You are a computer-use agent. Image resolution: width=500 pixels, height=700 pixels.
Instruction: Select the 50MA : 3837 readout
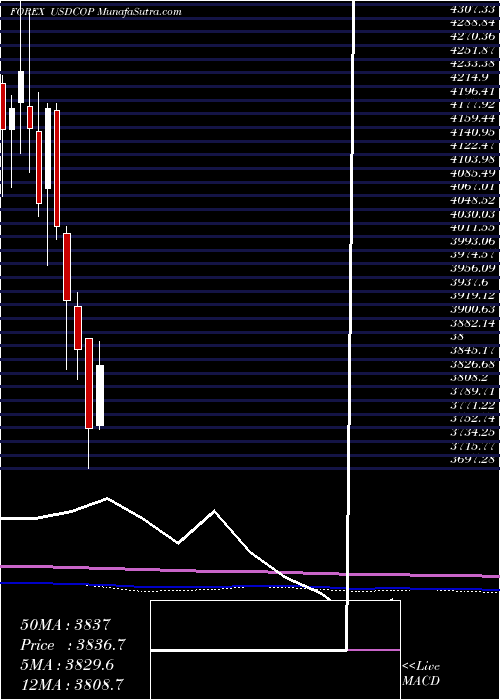[x=68, y=625]
